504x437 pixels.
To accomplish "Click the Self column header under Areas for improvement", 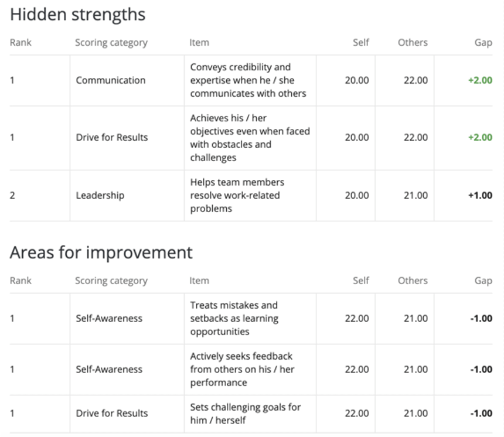I will click(360, 281).
